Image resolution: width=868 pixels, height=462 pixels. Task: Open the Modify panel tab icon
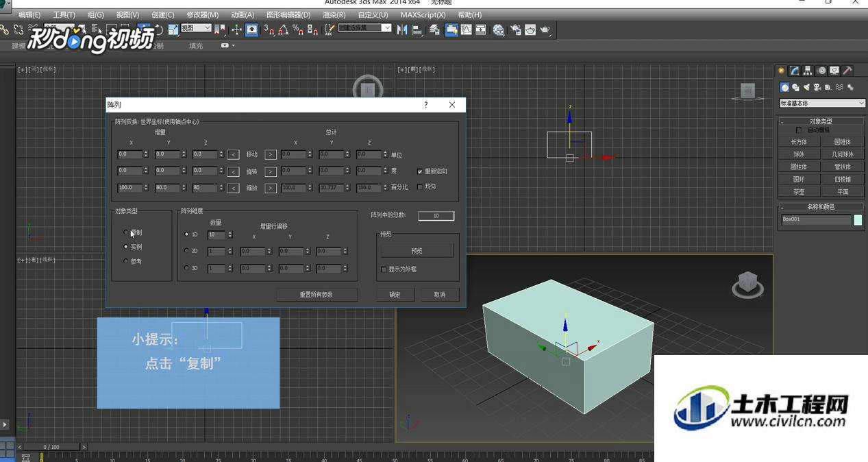coord(795,71)
